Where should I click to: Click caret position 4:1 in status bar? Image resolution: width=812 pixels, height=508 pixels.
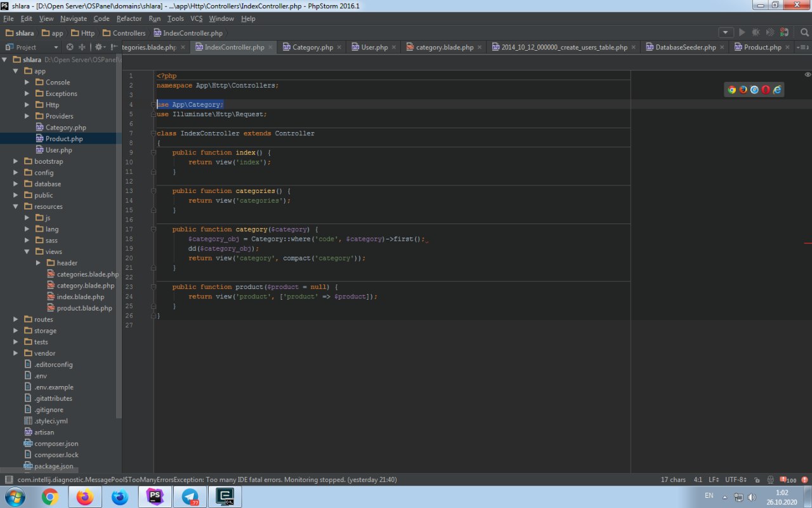coord(698,480)
